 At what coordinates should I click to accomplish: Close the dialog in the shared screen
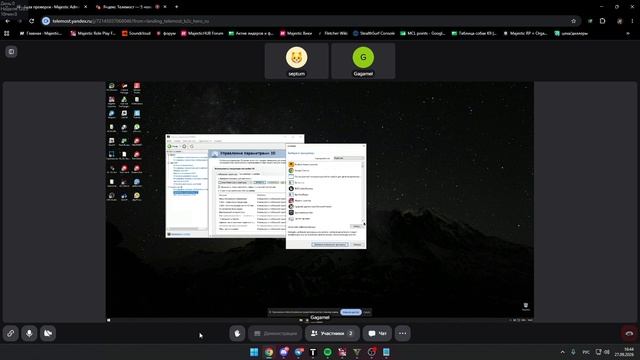click(x=364, y=146)
